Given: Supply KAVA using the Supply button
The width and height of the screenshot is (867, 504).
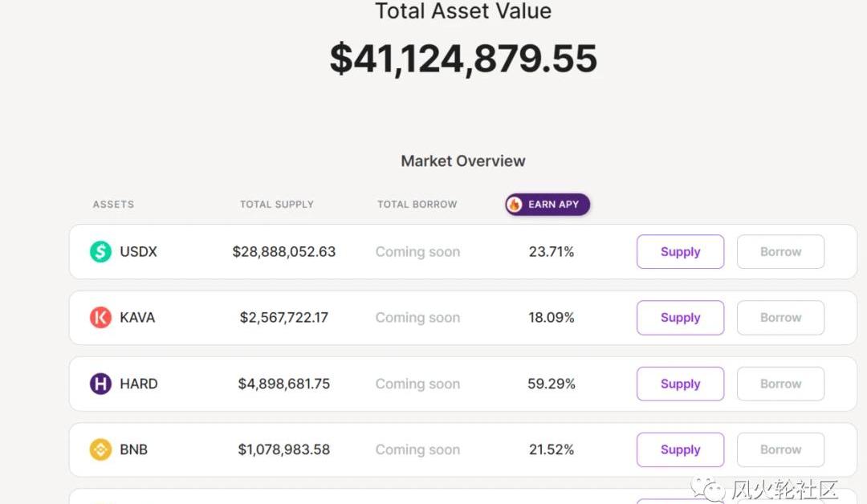Looking at the screenshot, I should tap(680, 318).
